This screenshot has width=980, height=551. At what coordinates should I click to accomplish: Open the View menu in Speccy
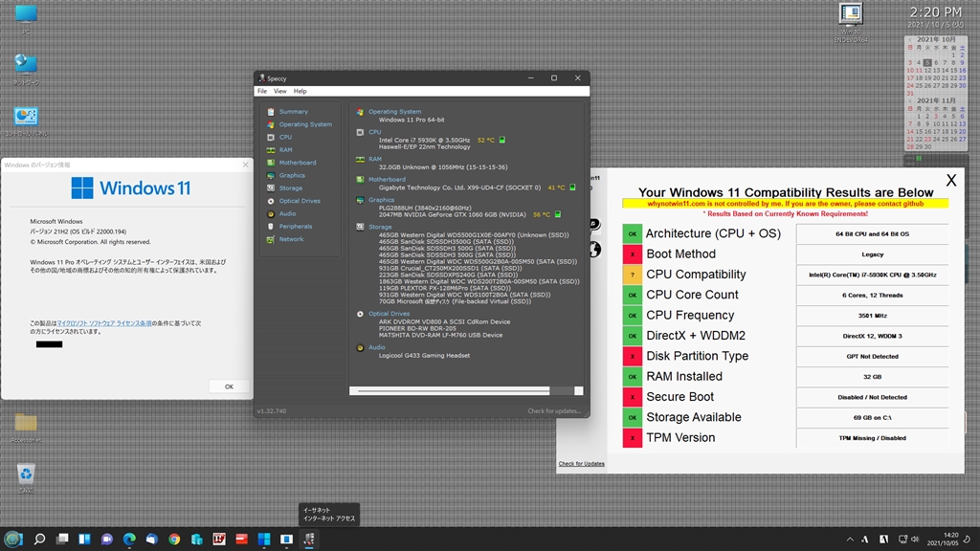[x=279, y=91]
